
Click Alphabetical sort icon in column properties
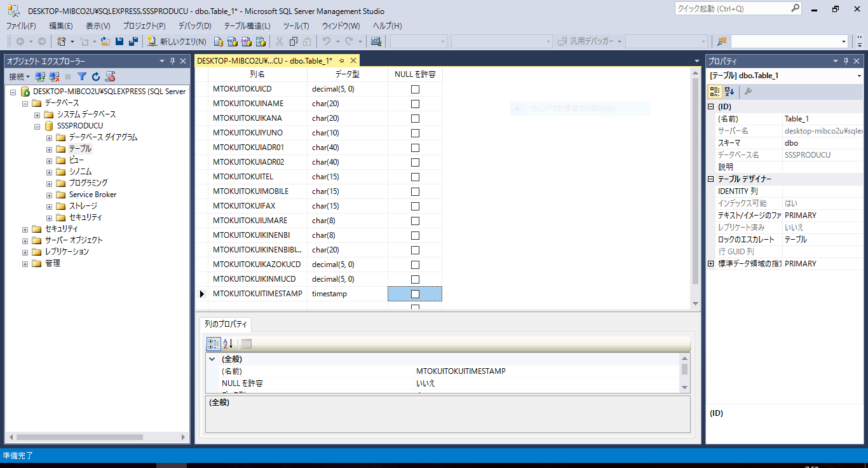tap(227, 344)
